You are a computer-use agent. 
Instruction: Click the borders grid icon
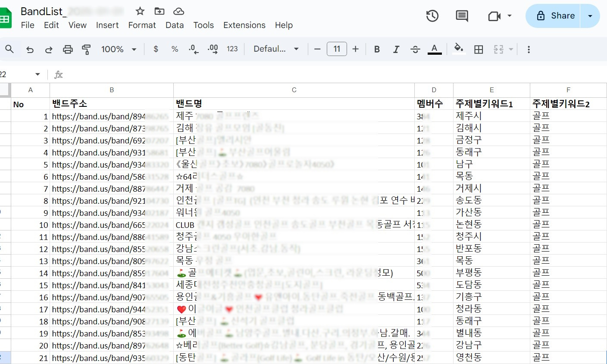[x=479, y=50]
